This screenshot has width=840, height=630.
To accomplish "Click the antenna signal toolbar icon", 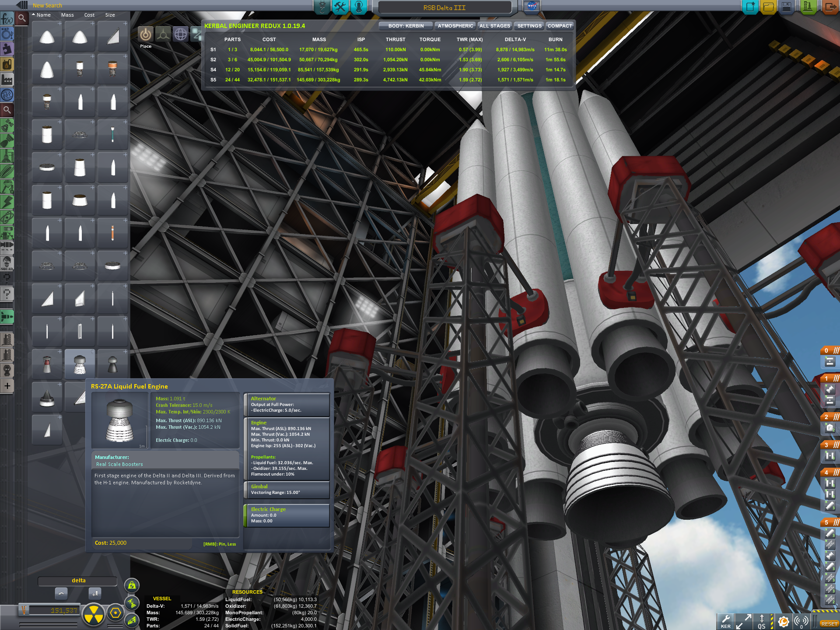I will click(x=801, y=621).
